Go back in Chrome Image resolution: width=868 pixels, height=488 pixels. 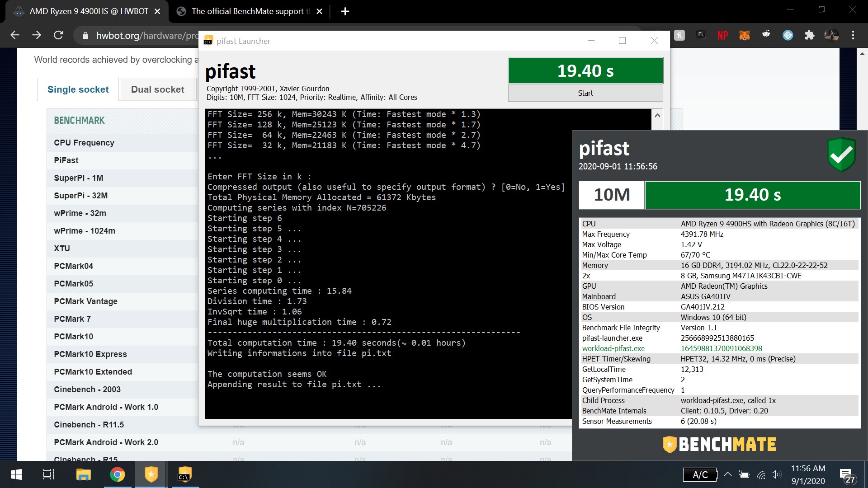[15, 35]
